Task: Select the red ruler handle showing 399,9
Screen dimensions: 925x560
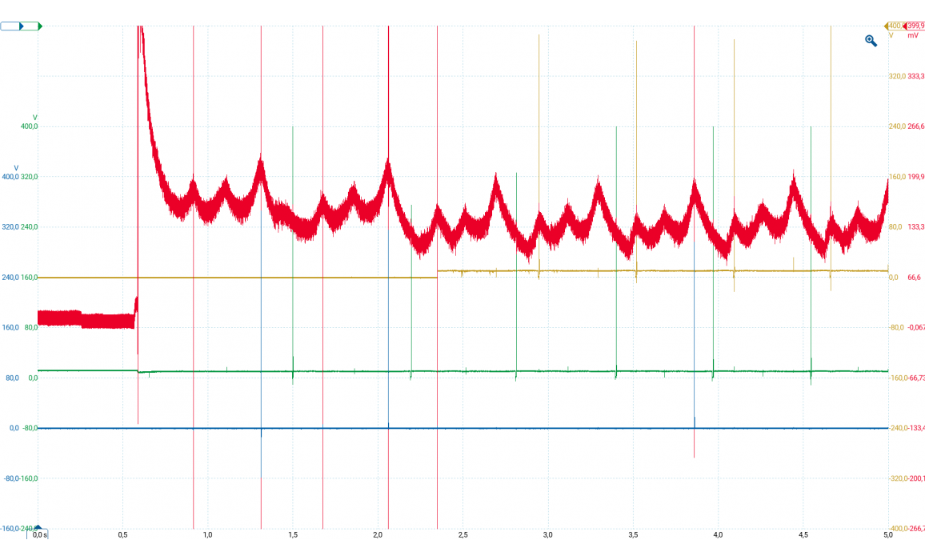Action: click(913, 26)
